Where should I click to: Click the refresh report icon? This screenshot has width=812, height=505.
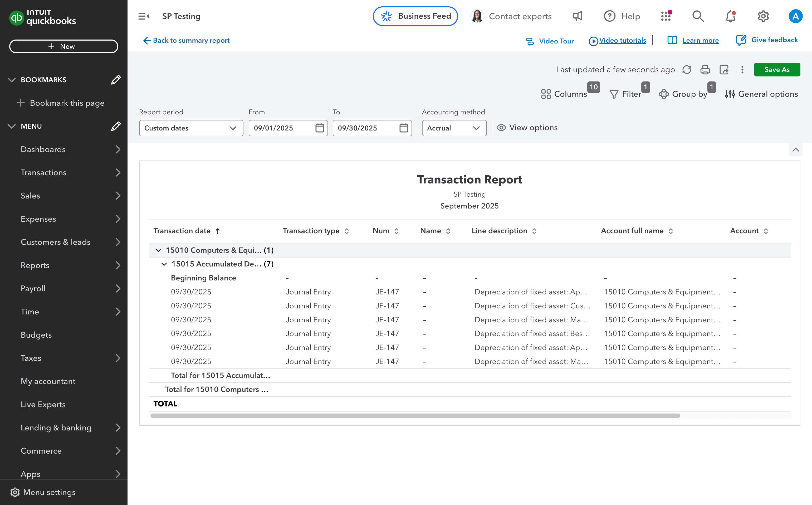click(687, 70)
